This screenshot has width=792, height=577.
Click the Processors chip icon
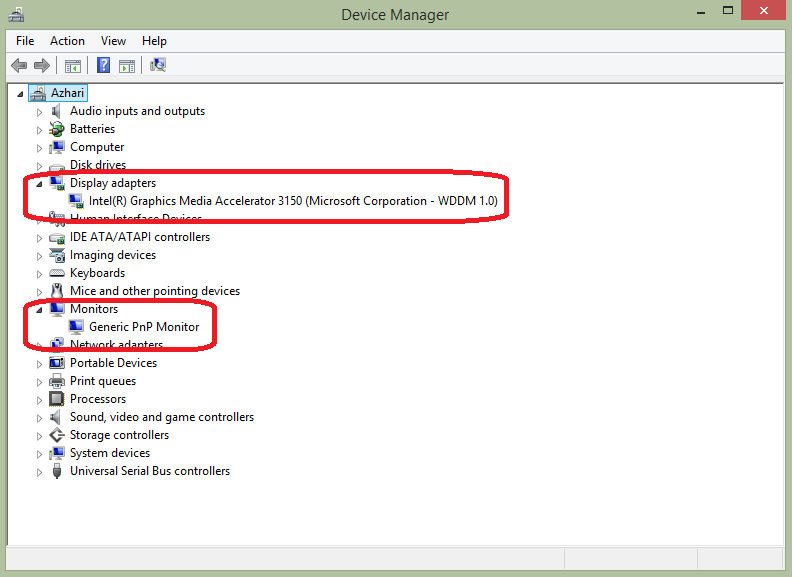coord(57,399)
